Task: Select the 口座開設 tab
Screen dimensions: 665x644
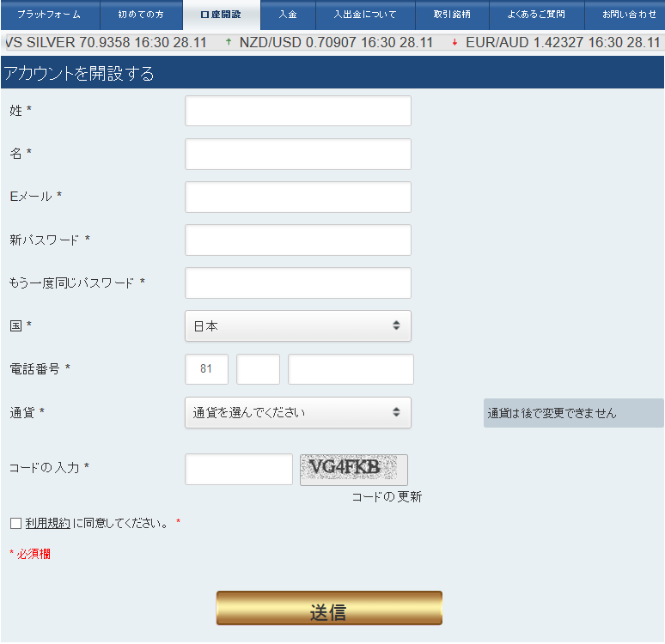Action: (222, 15)
